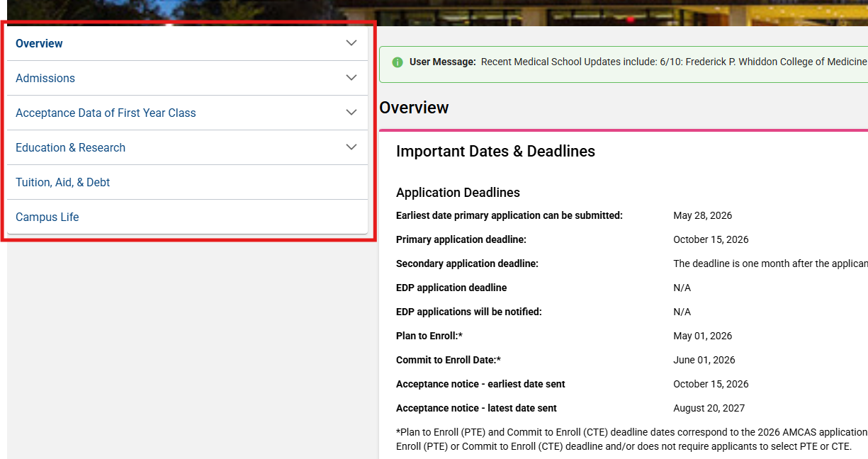Collapse the Overview chevron arrow
Image resolution: width=868 pixels, height=459 pixels.
coord(351,43)
